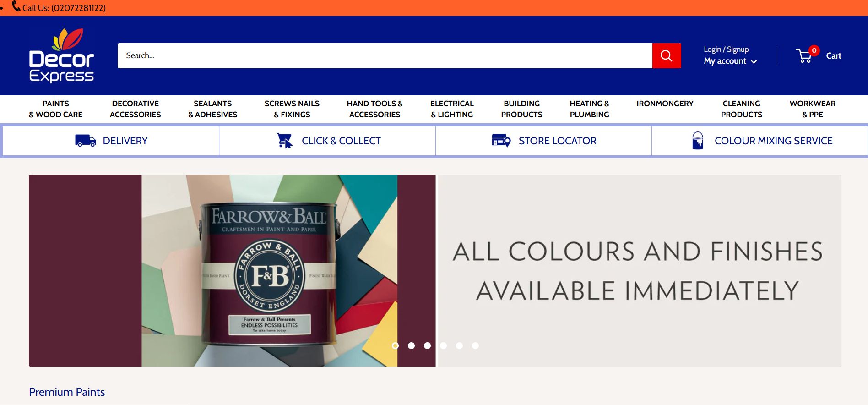The height and width of the screenshot is (405, 868).
Task: Click into the Search input field
Action: pyautogui.click(x=385, y=55)
